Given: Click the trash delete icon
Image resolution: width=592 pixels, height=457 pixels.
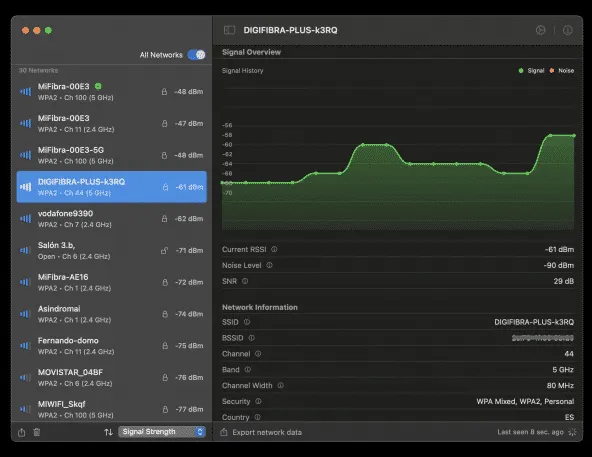Looking at the screenshot, I should click(x=37, y=432).
